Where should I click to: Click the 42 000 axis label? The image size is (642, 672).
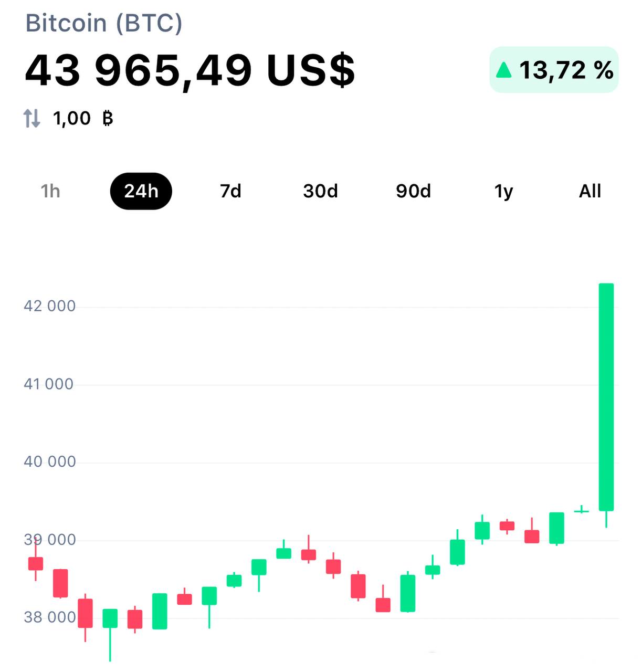click(50, 306)
